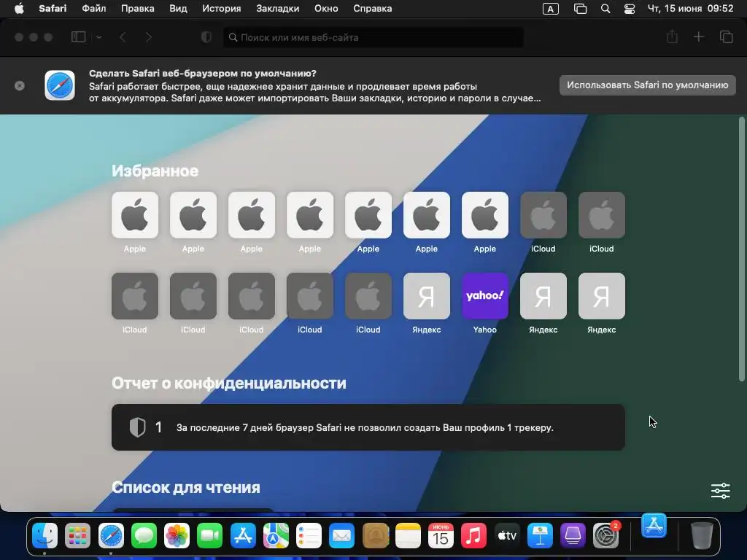Open the privacy report tracker card

pos(368,427)
